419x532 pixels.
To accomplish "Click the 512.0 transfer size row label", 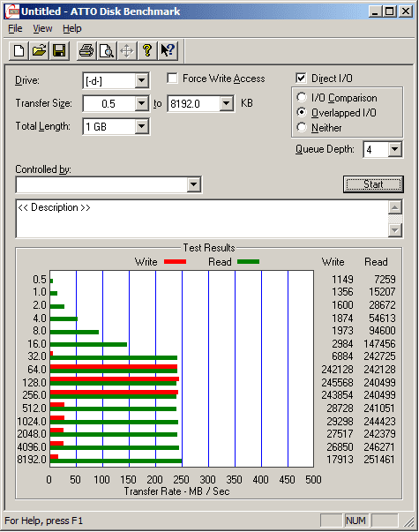I will point(34,408).
